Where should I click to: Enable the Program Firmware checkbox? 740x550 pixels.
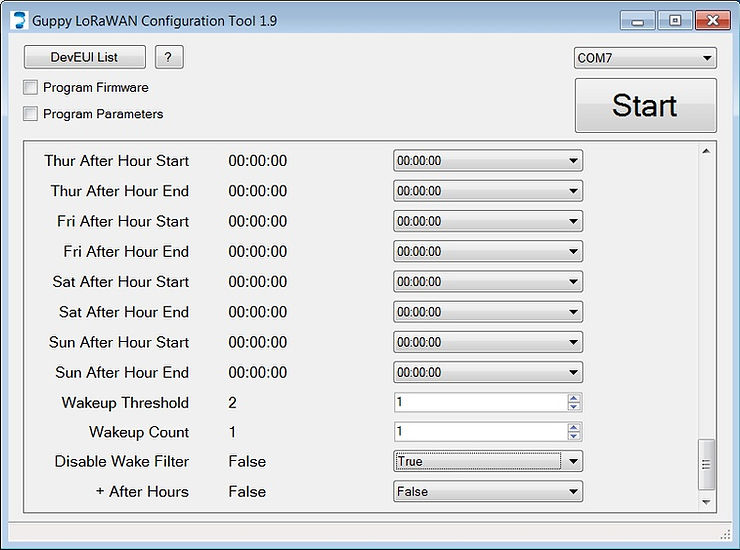tap(30, 87)
